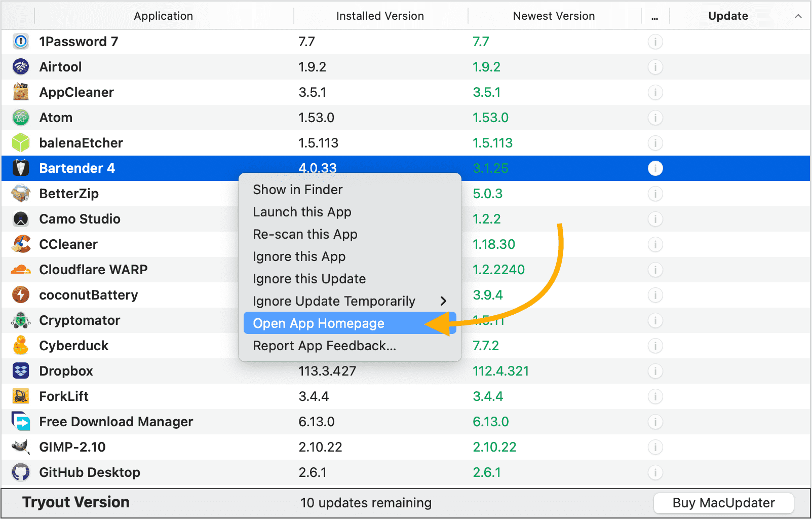Click the GIMP-2.10 app icon
Screen dimensions: 812x519
point(21,447)
